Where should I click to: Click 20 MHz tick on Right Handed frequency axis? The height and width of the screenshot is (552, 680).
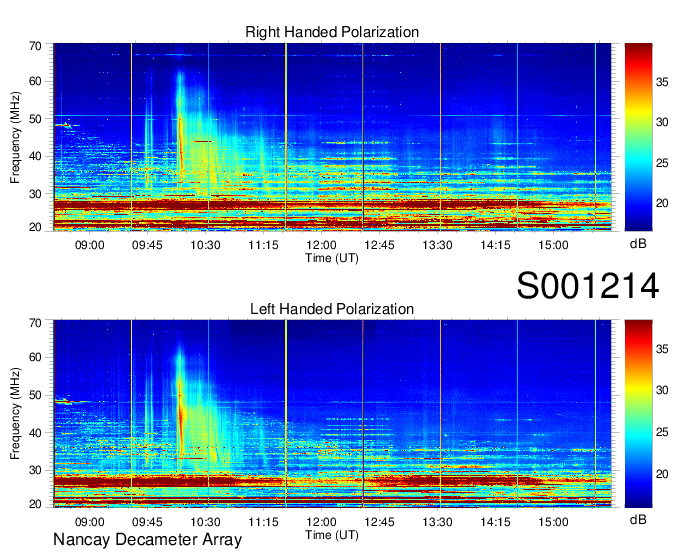point(35,227)
